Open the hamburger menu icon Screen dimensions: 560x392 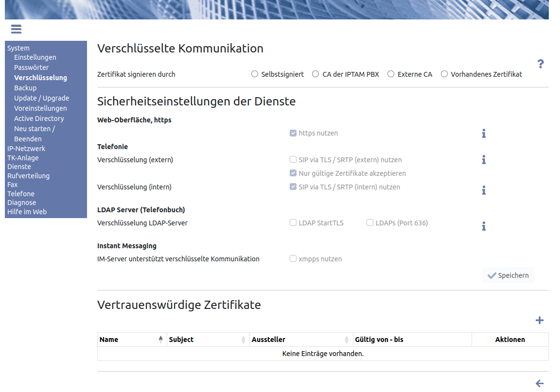point(16,29)
